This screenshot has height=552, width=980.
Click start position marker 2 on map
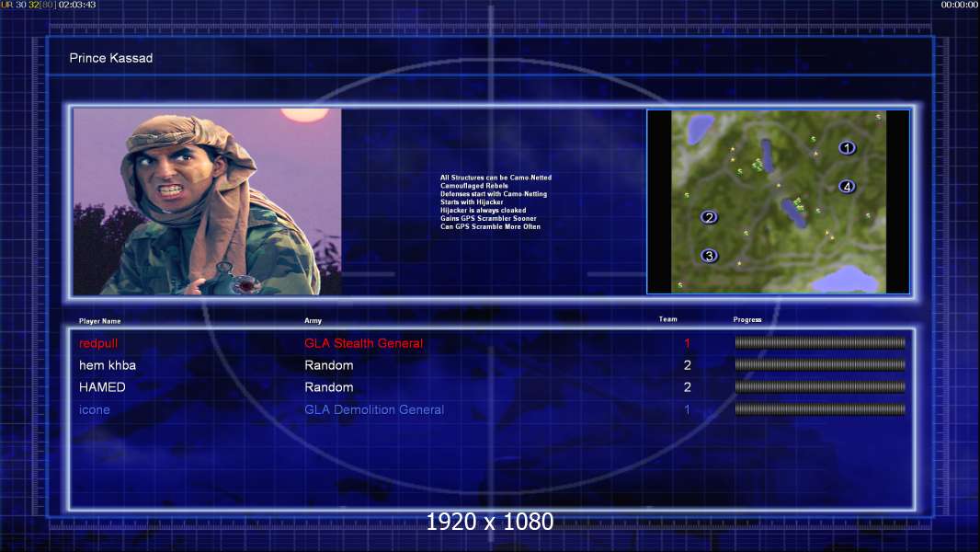(x=709, y=217)
